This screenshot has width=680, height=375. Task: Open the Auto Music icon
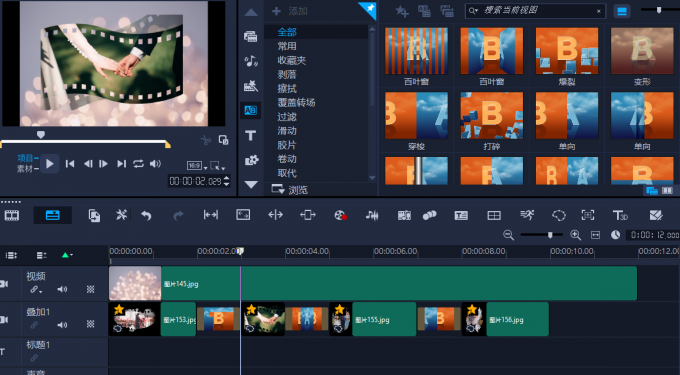(404, 215)
